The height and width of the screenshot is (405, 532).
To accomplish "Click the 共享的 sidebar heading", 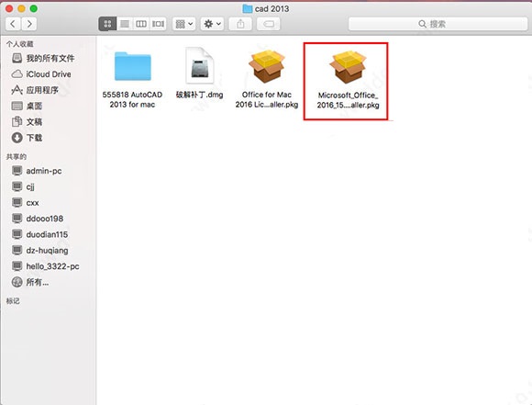I will click(x=17, y=157).
